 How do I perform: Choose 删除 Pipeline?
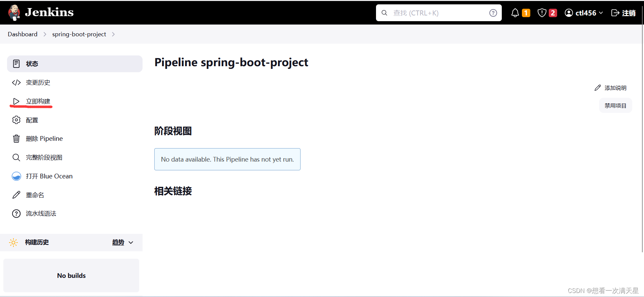[44, 139]
